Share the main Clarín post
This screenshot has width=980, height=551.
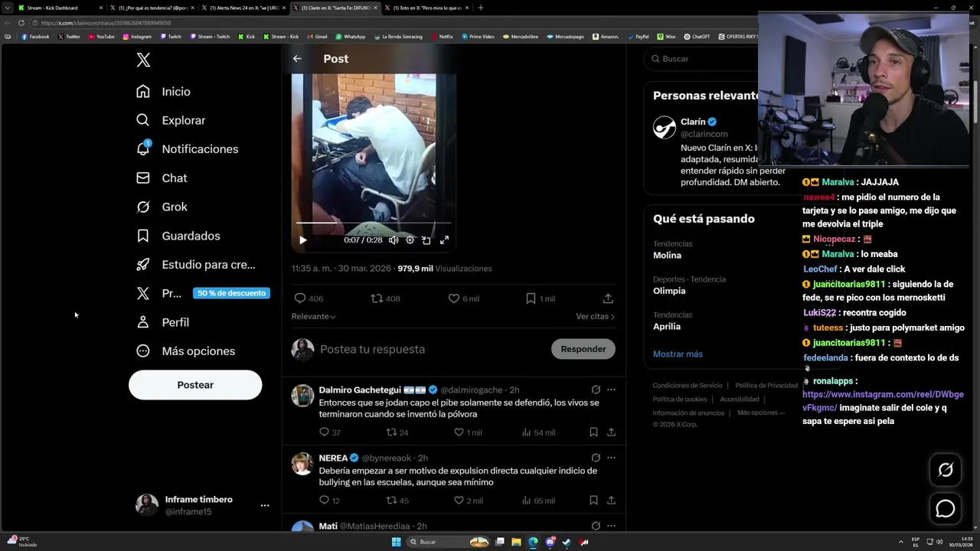(x=608, y=298)
